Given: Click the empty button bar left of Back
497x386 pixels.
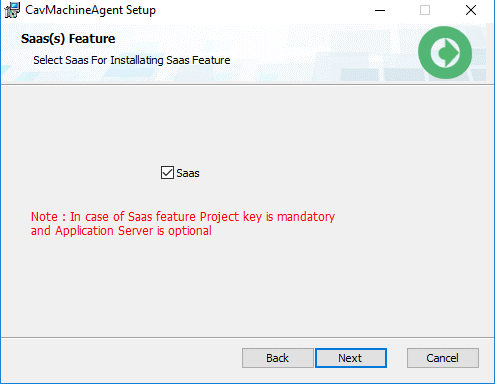Looking at the screenshot, I should 120,358.
